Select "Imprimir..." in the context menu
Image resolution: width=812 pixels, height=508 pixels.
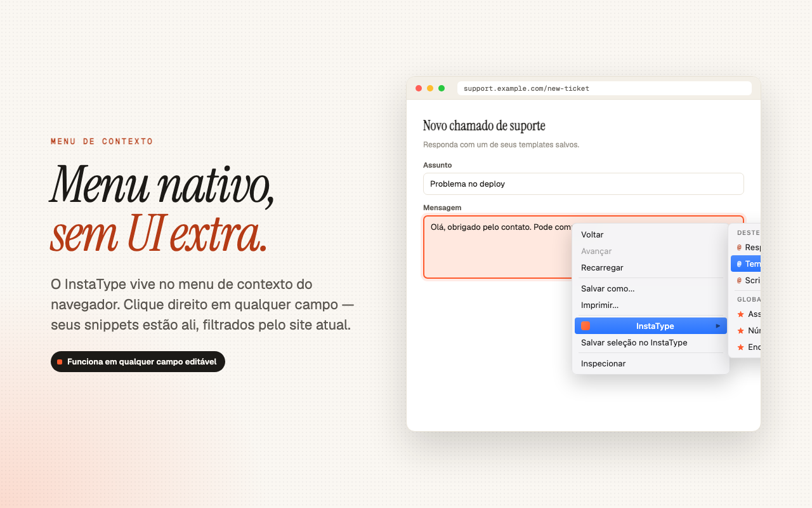pyautogui.click(x=650, y=305)
